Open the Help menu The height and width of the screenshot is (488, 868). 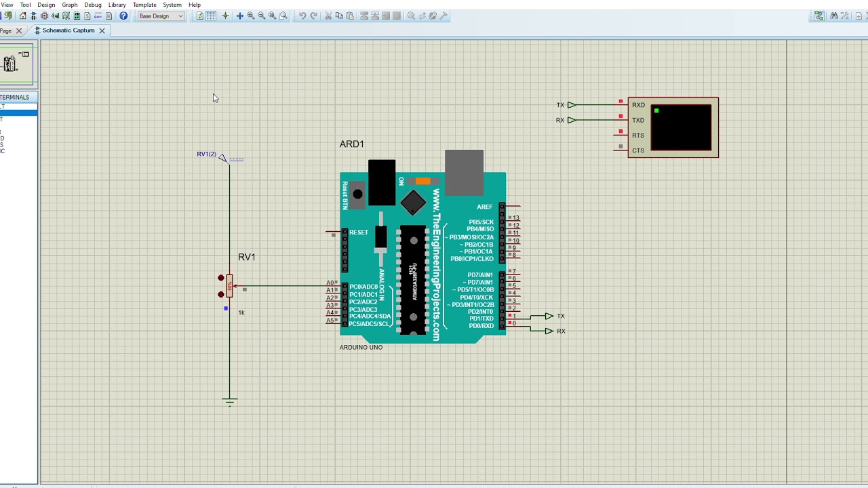[195, 5]
